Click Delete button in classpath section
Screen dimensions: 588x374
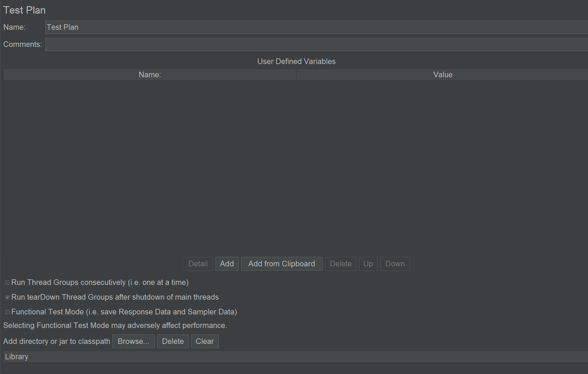pos(172,342)
